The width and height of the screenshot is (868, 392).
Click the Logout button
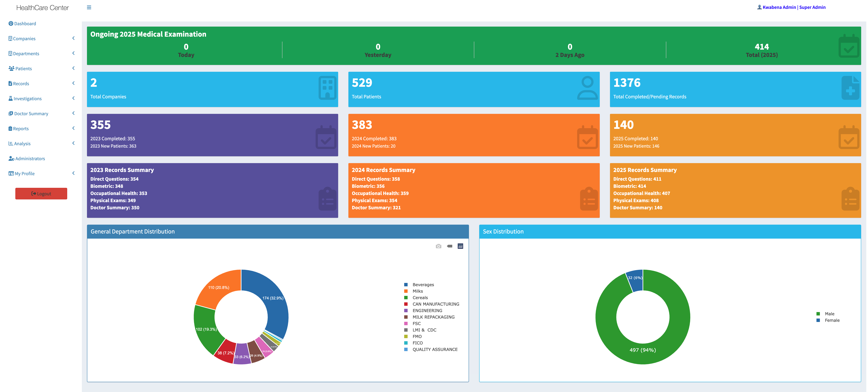41,193
